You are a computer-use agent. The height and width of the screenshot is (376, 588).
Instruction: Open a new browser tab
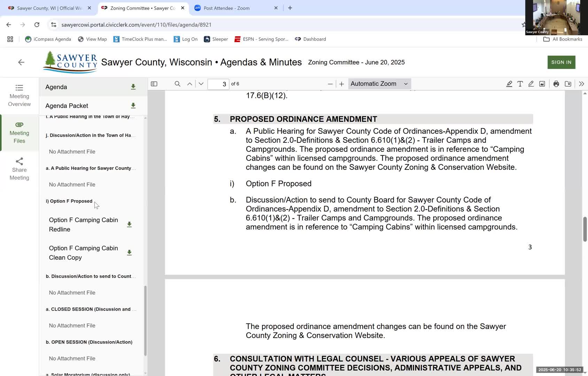pos(290,8)
